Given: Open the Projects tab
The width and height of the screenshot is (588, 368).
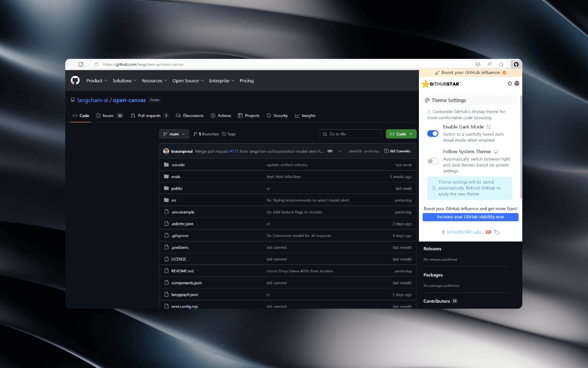Looking at the screenshot, I should click(x=249, y=115).
